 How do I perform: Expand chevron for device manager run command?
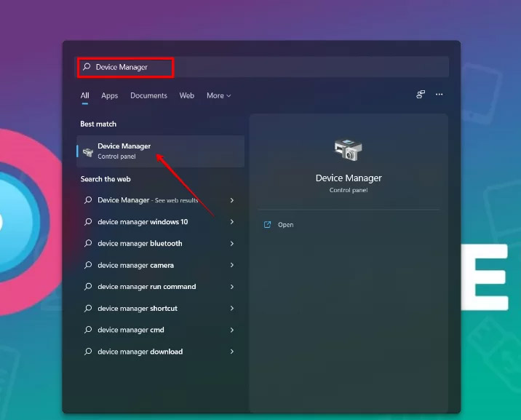tap(232, 287)
